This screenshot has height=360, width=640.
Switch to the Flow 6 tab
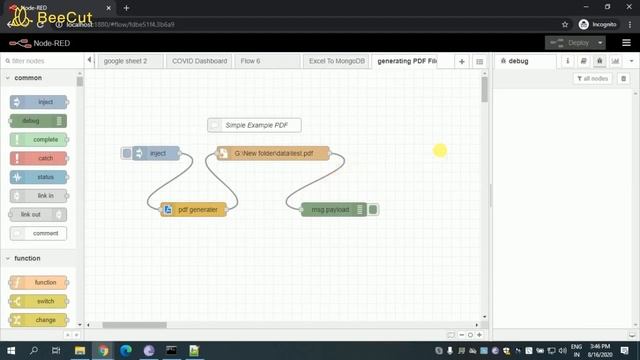coord(267,61)
